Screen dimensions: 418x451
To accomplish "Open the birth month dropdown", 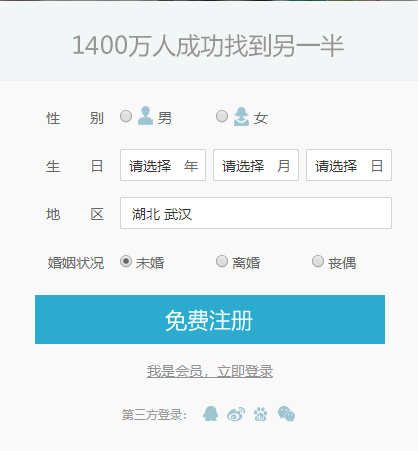I will (x=256, y=165).
